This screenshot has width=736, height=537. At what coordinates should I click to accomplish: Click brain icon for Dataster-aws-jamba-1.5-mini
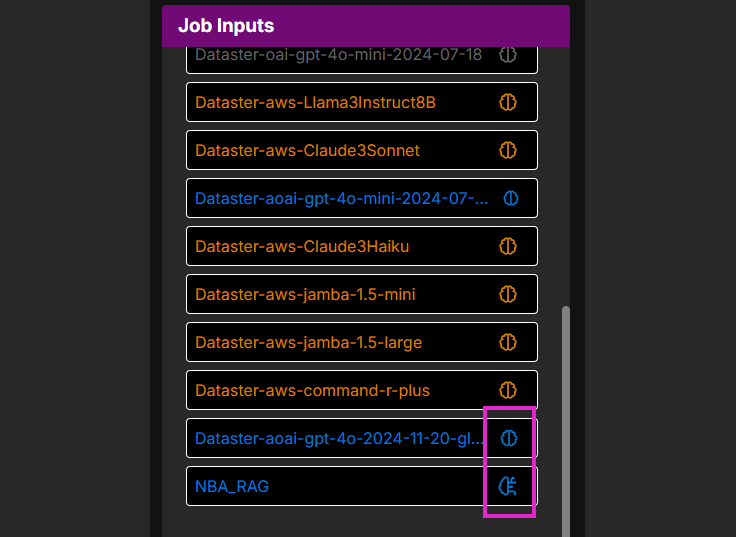point(508,294)
